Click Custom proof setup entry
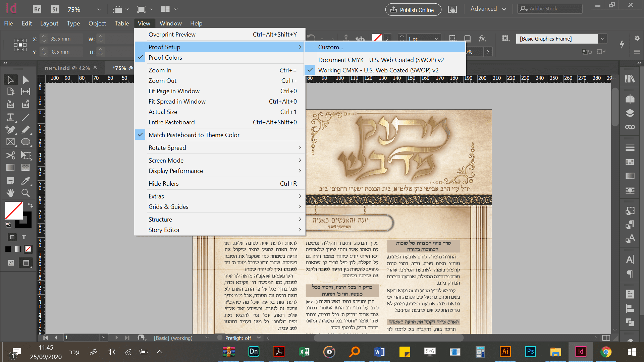This screenshot has height=362, width=644. [330, 47]
